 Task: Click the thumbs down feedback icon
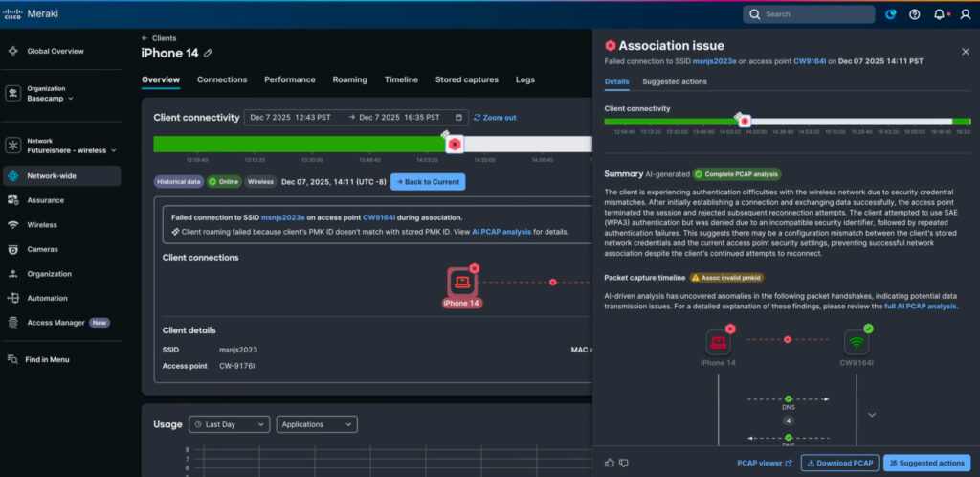pyautogui.click(x=624, y=463)
